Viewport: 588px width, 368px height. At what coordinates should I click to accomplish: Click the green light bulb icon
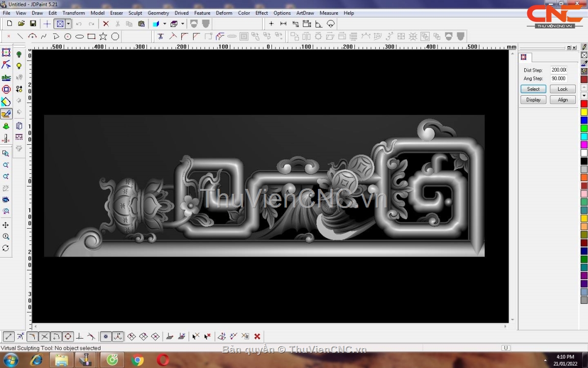pyautogui.click(x=19, y=54)
